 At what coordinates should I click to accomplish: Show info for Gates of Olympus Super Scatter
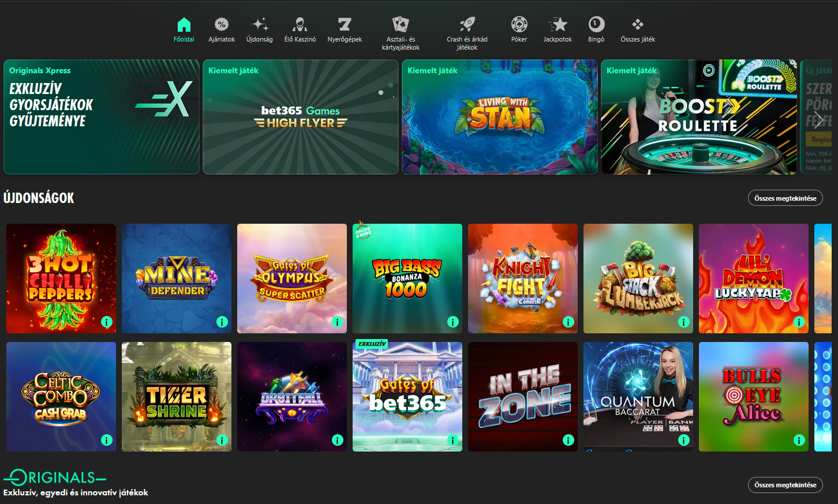(x=338, y=322)
